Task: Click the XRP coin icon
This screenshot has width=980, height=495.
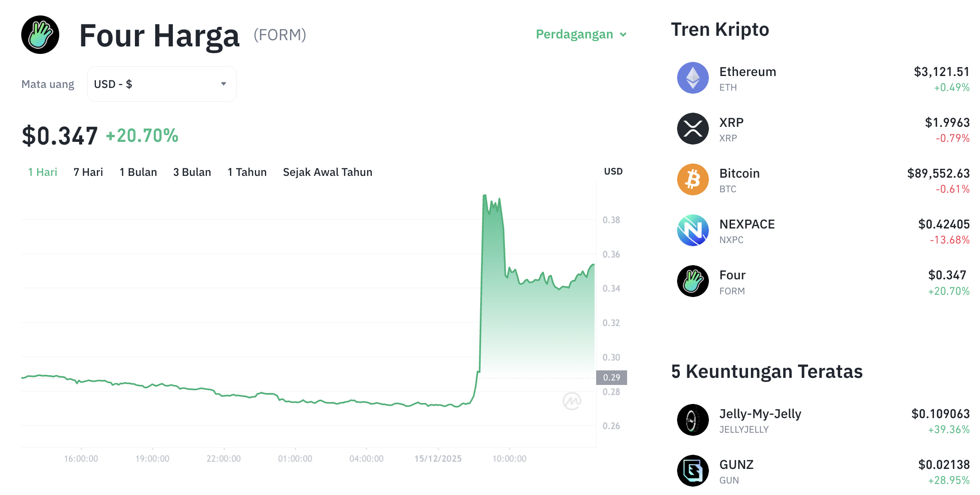Action: pos(693,129)
